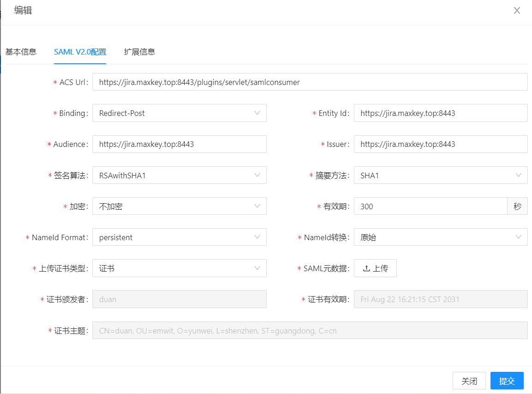This screenshot has height=394, width=532.
Task: Click the Entity Id input field
Action: [x=440, y=113]
